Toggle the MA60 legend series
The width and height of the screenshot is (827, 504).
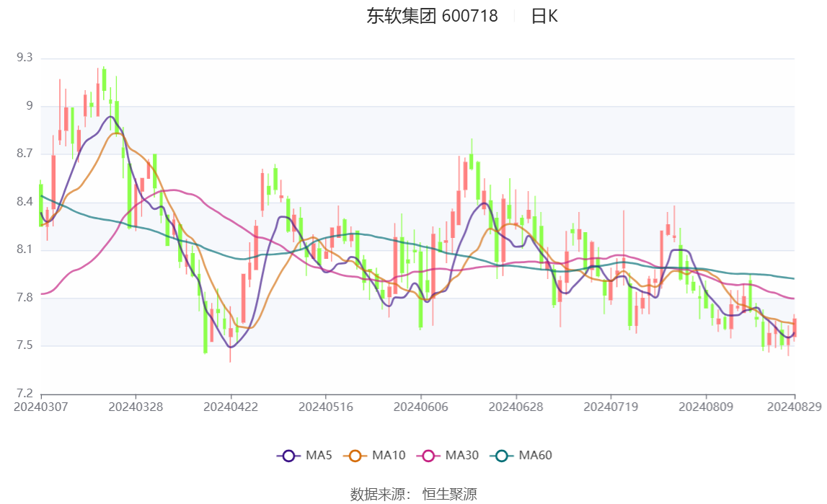click(x=521, y=456)
